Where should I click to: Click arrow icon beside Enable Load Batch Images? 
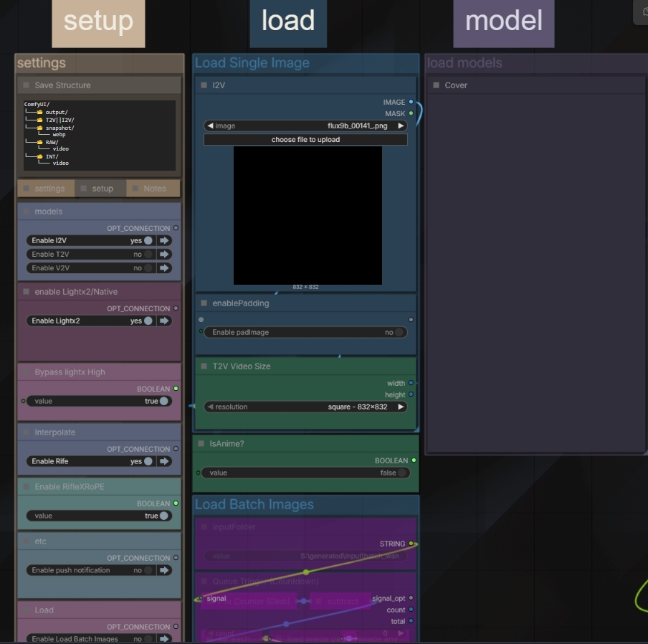click(x=164, y=639)
